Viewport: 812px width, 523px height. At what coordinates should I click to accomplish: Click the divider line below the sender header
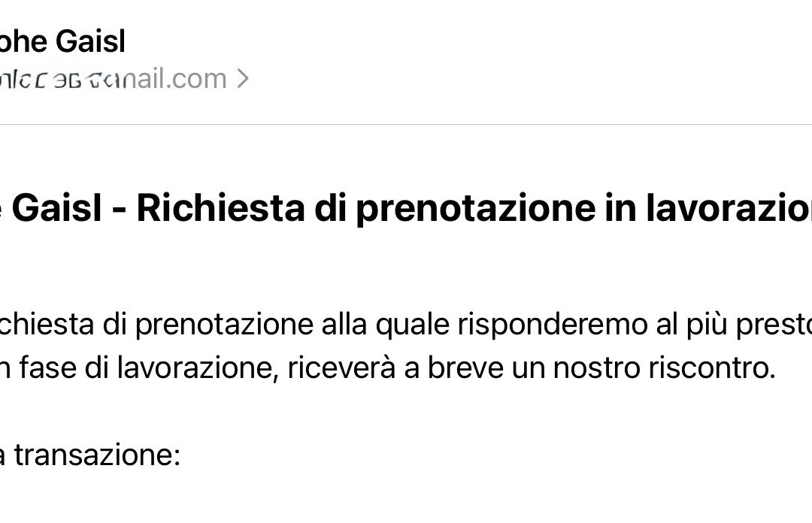[406, 125]
